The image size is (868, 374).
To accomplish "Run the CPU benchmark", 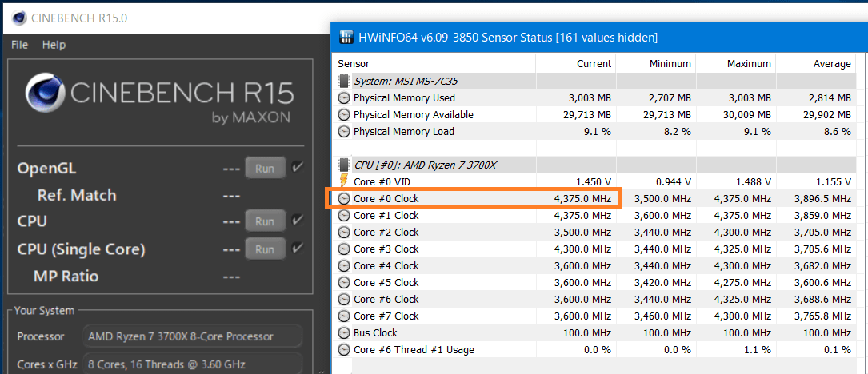I will (265, 221).
